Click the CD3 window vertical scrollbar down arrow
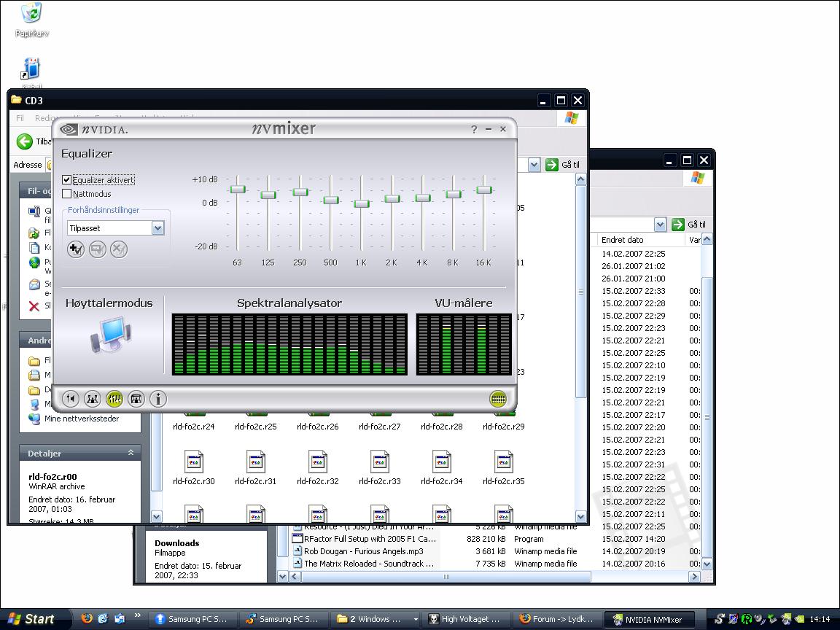The height and width of the screenshot is (630, 840). 580,516
